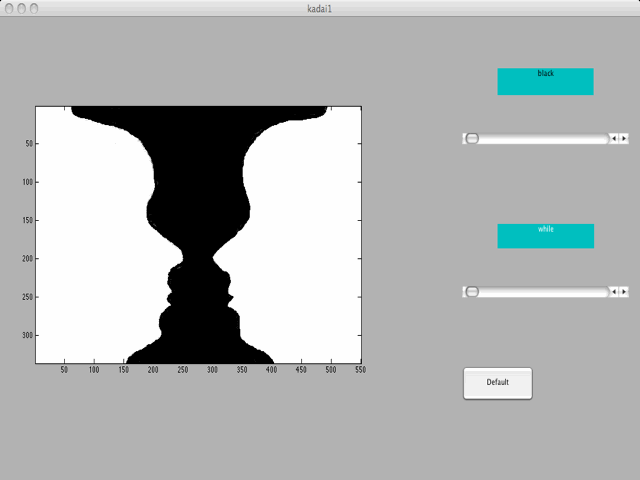Click right arrow of while slider
640x480 pixels.
(x=624, y=292)
